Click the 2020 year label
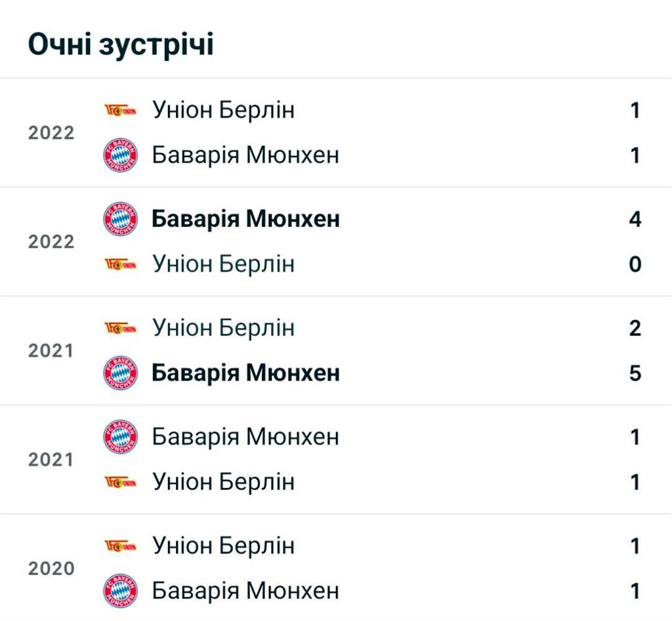 [51, 569]
